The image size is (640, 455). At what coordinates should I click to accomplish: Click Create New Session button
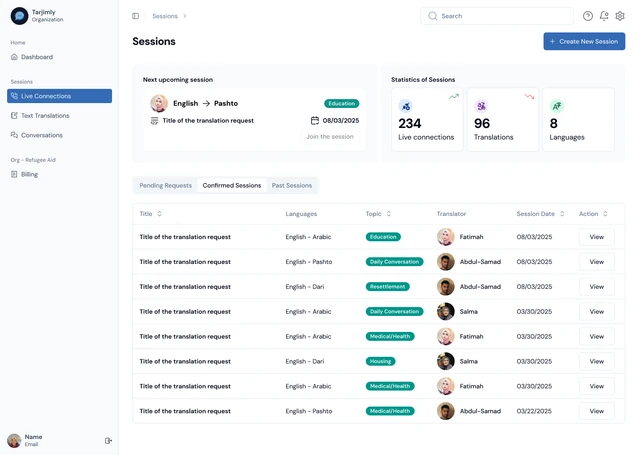[x=584, y=41]
